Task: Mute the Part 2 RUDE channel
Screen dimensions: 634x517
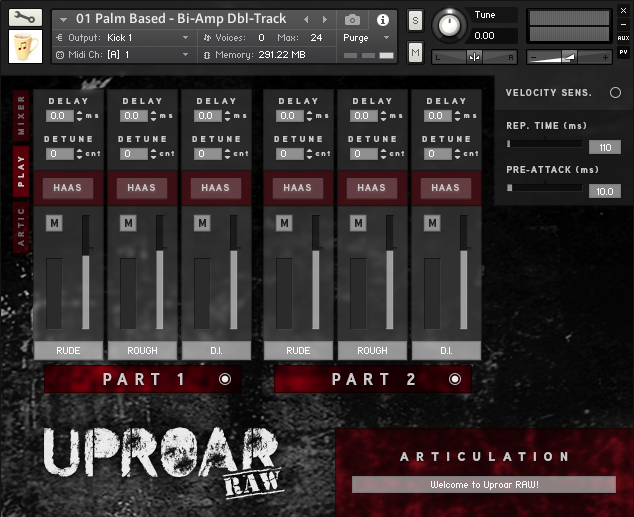Action: tap(284, 223)
